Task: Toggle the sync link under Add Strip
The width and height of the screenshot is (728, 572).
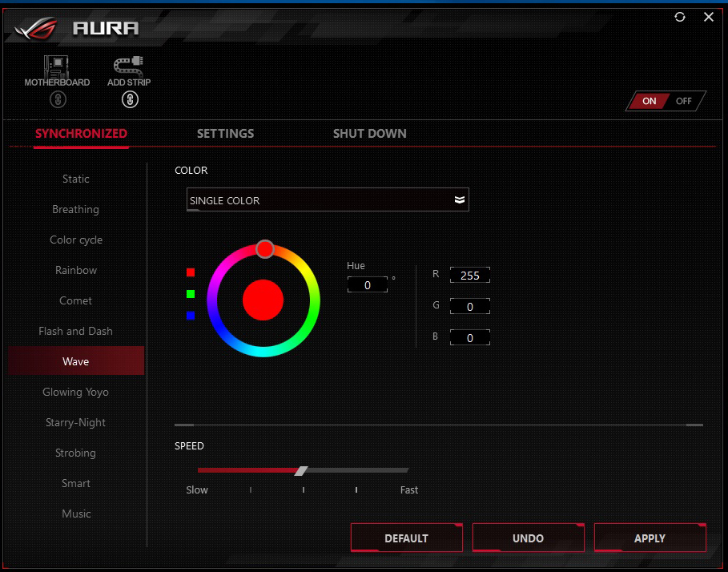Action: tap(130, 99)
